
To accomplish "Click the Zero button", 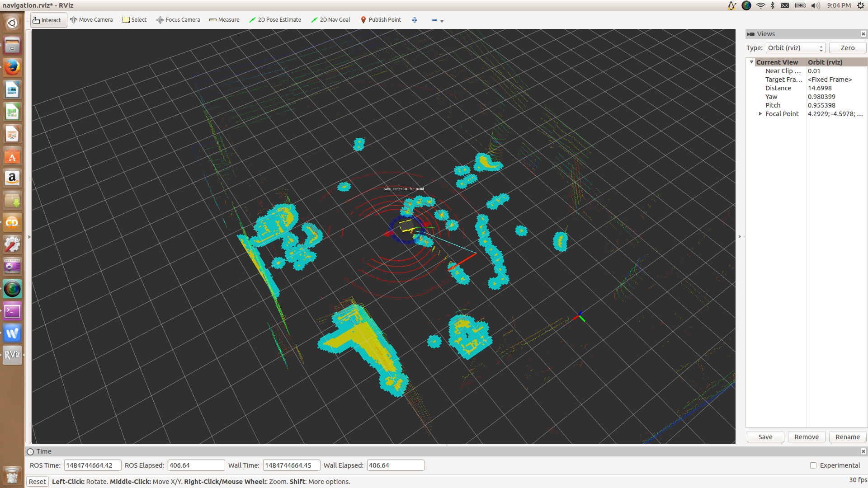I will coord(847,48).
